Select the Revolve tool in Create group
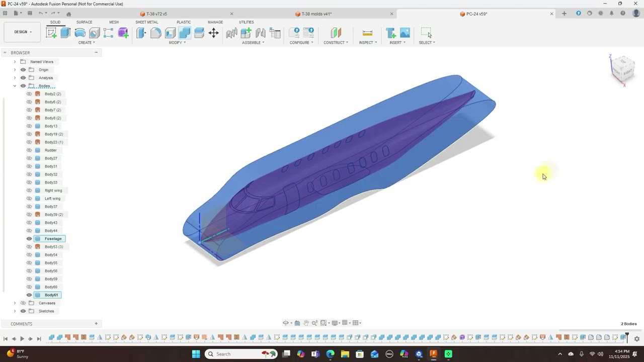The image size is (644, 362). (80, 33)
